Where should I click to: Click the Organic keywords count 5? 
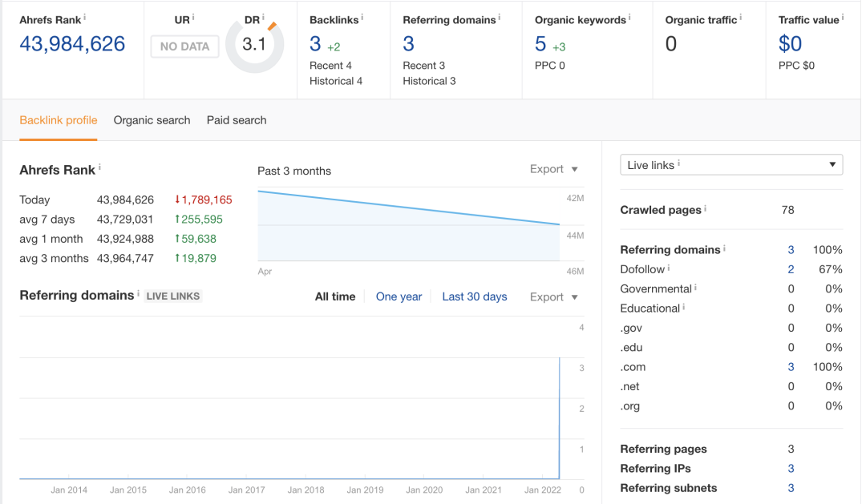pos(540,44)
